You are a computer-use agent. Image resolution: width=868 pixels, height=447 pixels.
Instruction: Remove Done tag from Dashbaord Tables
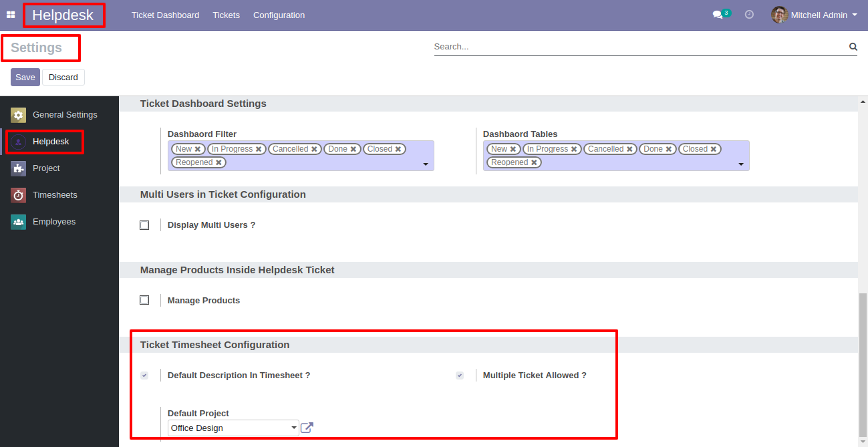click(x=669, y=149)
